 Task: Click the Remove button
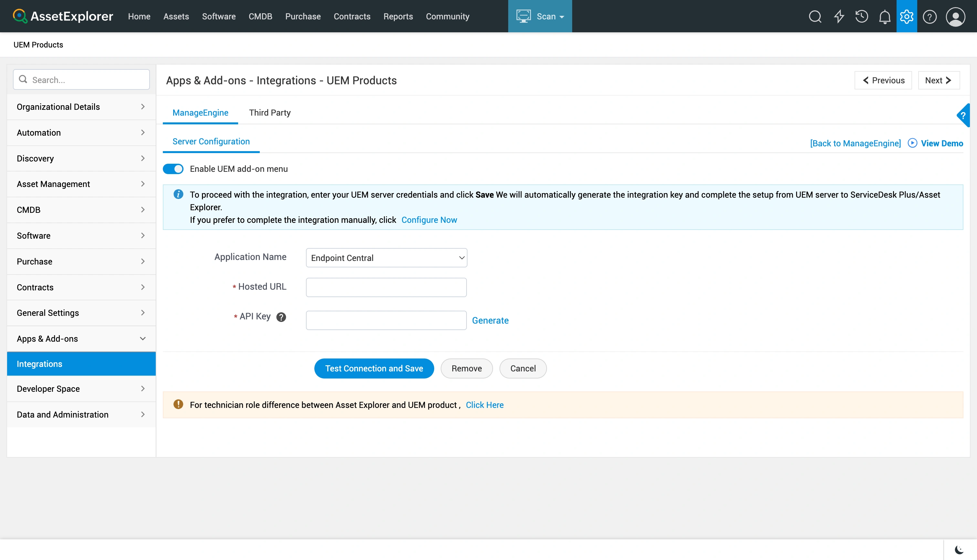tap(467, 368)
